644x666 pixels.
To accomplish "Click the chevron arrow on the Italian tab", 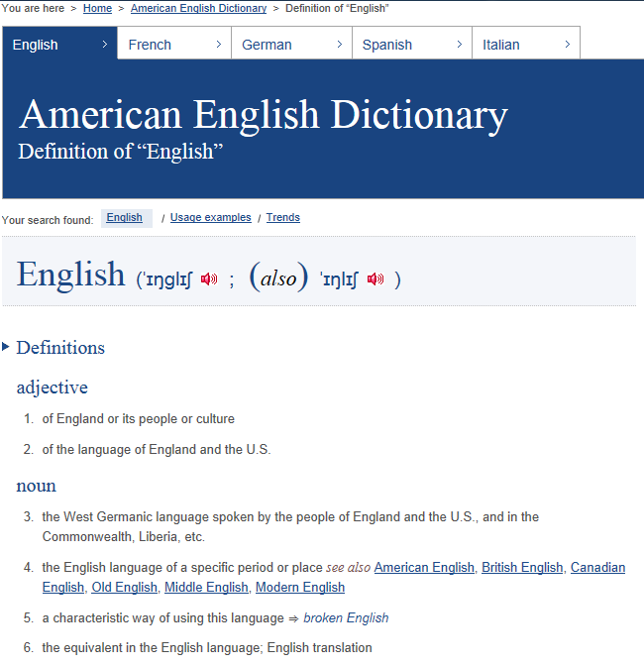I will (x=568, y=45).
